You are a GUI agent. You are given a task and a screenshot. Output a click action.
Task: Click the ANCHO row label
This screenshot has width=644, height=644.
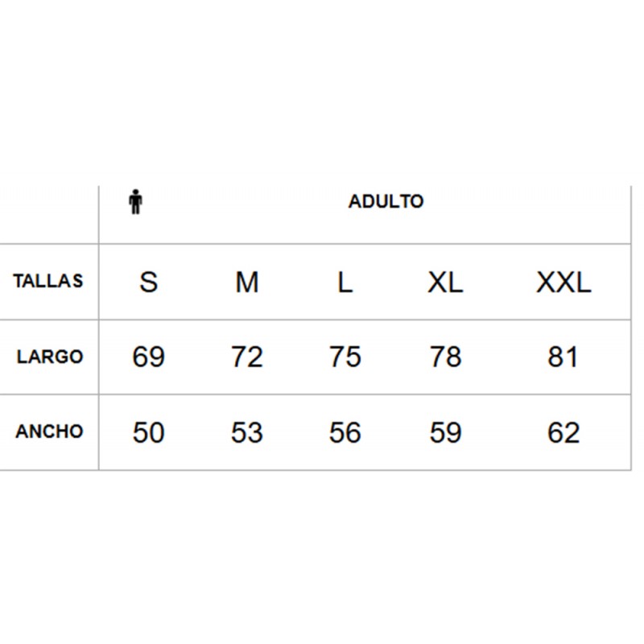click(49, 431)
